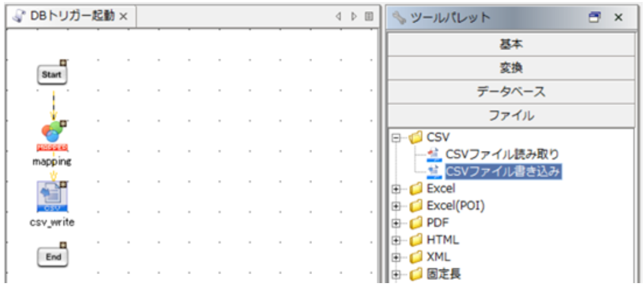The height and width of the screenshot is (287, 644).
Task: Click the CSV folder icon
Action: click(416, 138)
